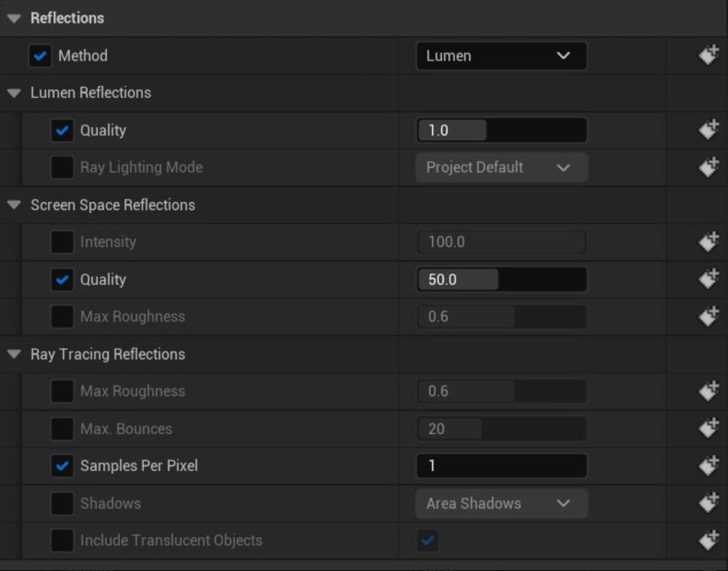Click keyframe icon for Screen Space Quality

click(x=709, y=279)
